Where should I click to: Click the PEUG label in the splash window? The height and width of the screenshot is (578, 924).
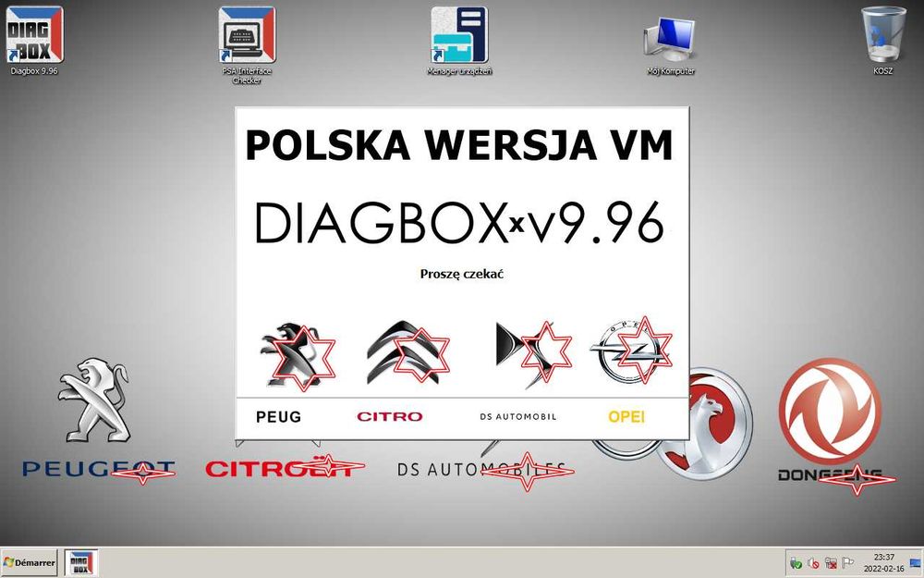tap(279, 417)
